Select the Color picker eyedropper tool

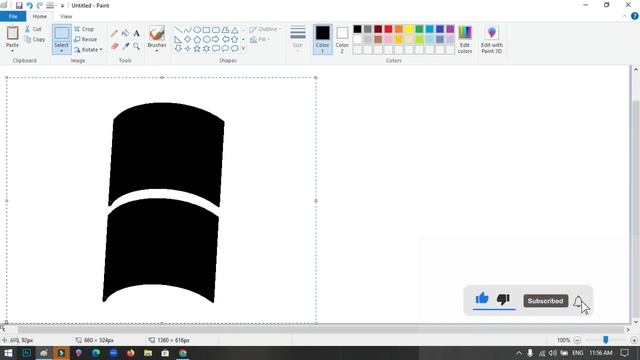(x=126, y=46)
